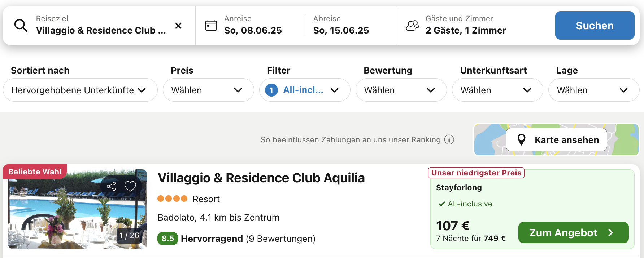Screen dimensions: 644x258
Task: Open the Anreise calendar icon
Action: tap(211, 26)
